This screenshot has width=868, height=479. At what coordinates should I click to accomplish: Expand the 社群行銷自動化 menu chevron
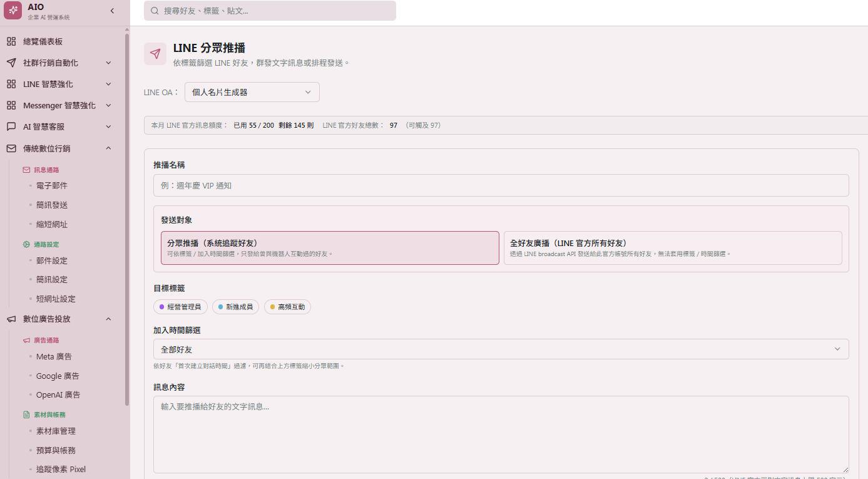(108, 63)
